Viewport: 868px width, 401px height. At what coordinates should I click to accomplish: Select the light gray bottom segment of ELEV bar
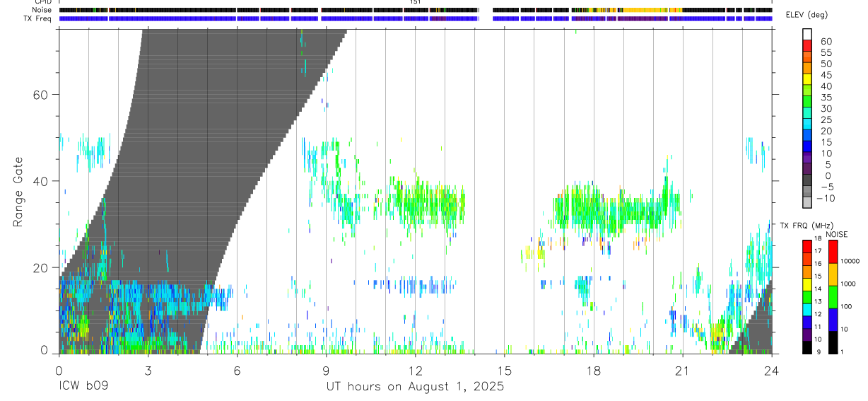pos(807,201)
